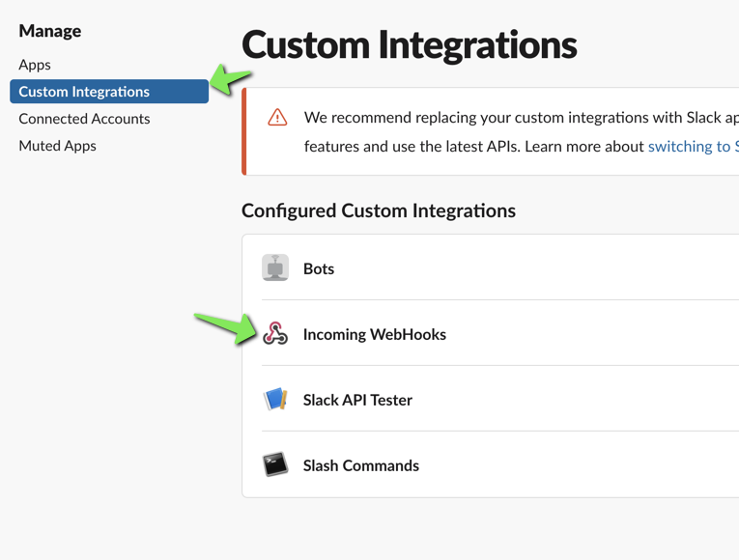Click the green arrow beside Incoming WebHooks
This screenshot has height=560, width=739.
click(226, 325)
